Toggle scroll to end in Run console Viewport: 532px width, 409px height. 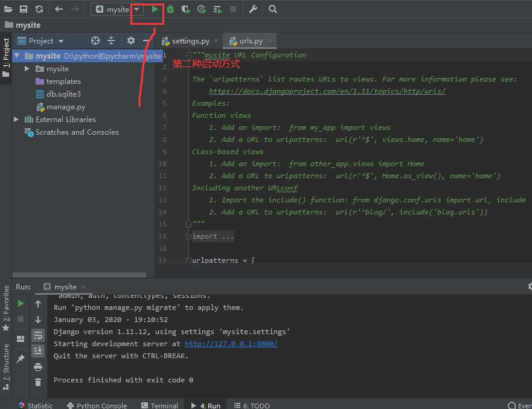[38, 350]
